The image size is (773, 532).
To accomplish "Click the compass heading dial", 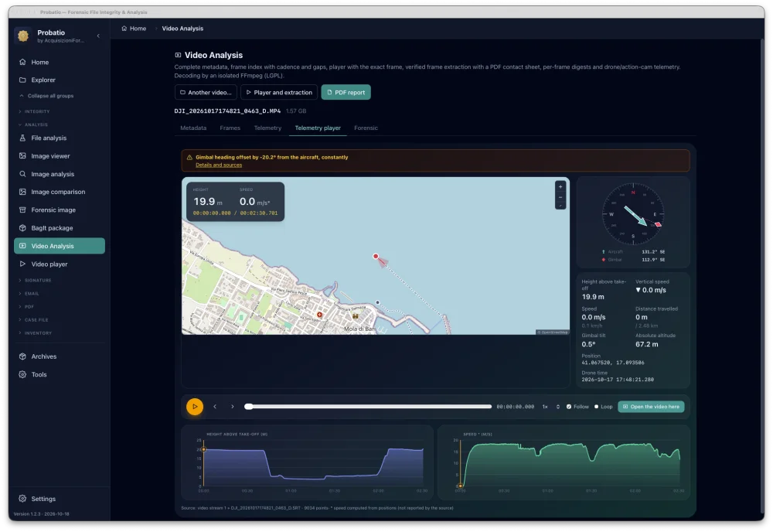I will (x=633, y=214).
